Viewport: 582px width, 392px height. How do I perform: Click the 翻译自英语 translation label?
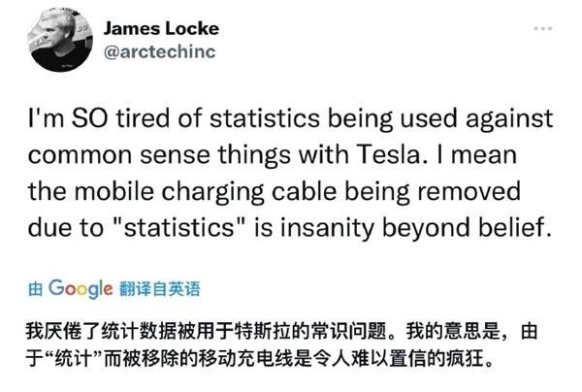point(160,289)
